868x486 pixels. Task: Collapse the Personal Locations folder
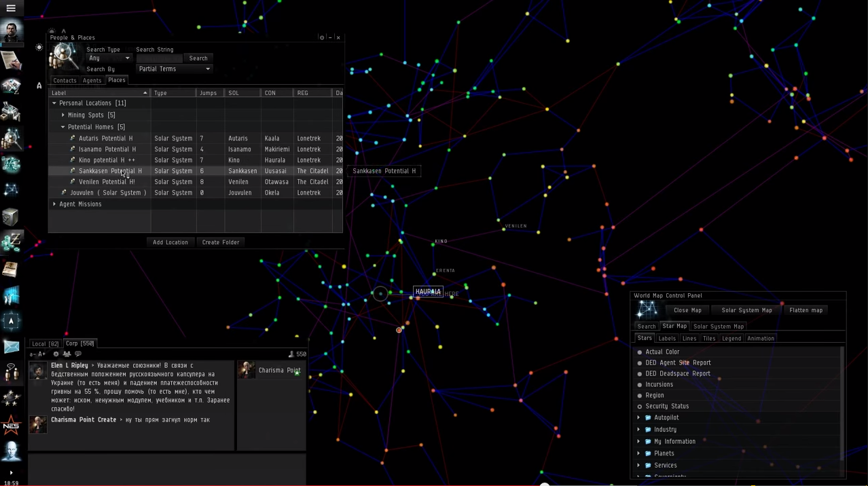click(x=54, y=103)
